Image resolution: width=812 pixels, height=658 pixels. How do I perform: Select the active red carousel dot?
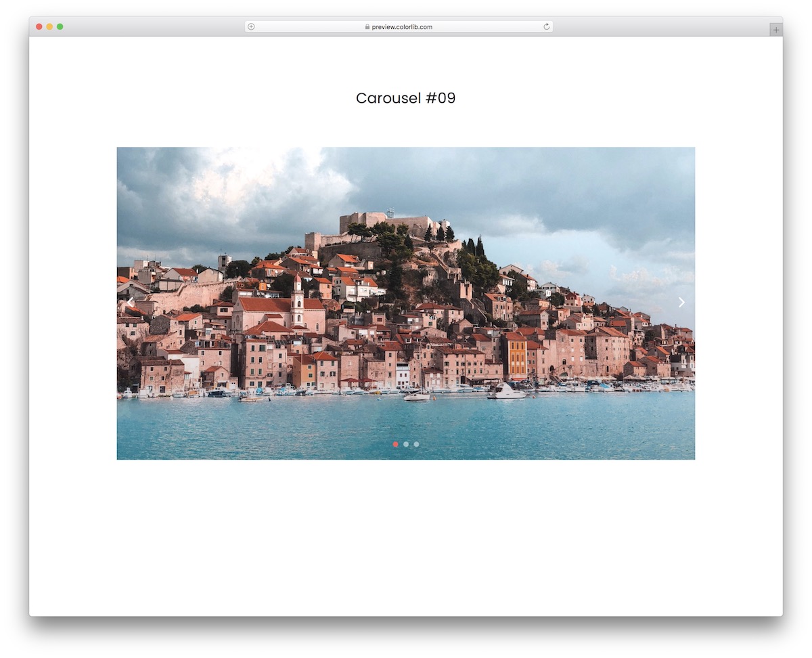tap(396, 444)
